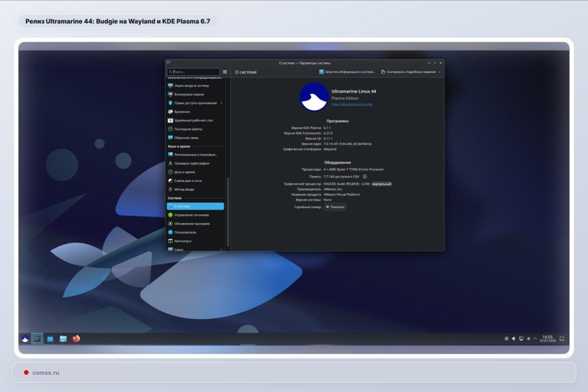
Task: Click the System Settings taskbar icon
Action: coord(37,339)
